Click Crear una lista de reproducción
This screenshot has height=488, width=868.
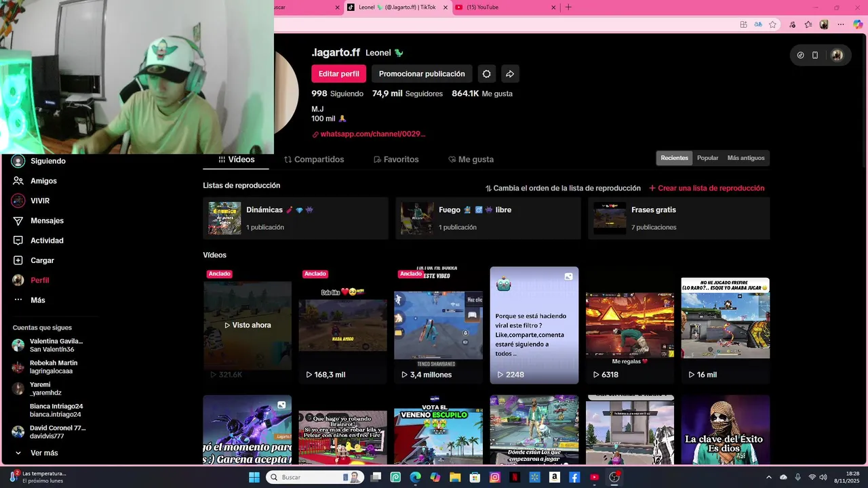click(x=707, y=188)
